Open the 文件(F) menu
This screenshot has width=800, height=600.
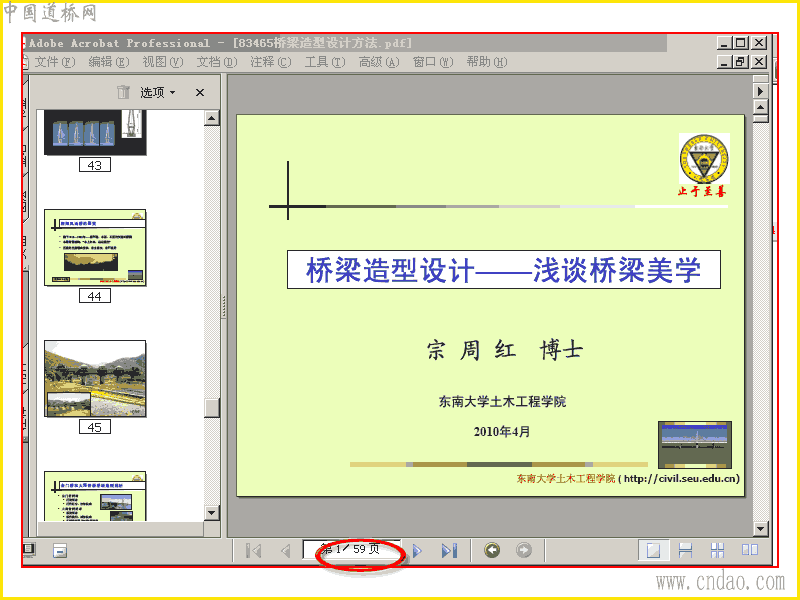[54, 62]
